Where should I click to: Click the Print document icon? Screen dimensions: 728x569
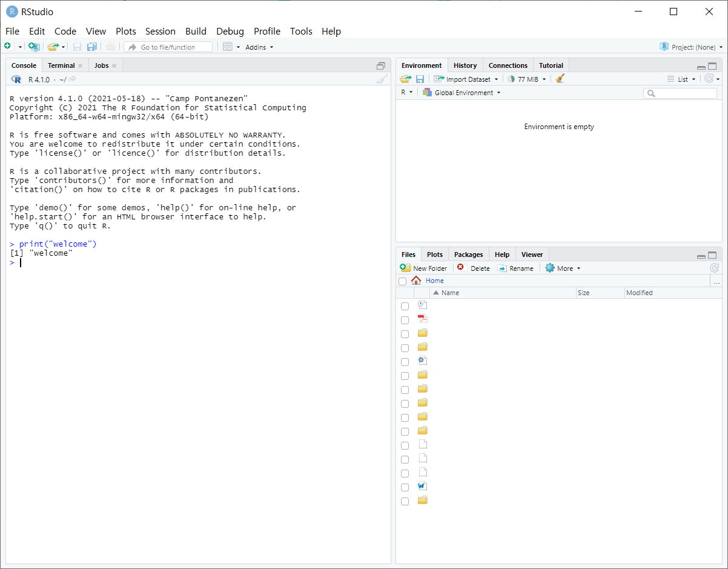(110, 47)
